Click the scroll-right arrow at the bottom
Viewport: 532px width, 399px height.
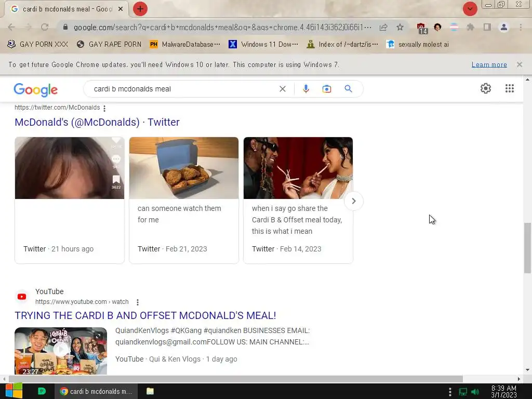click(519, 379)
